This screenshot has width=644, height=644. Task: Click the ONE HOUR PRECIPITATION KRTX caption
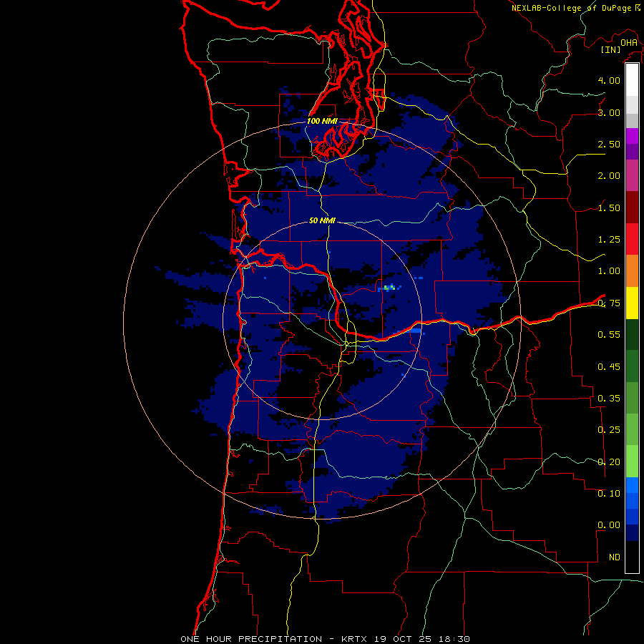click(x=325, y=639)
